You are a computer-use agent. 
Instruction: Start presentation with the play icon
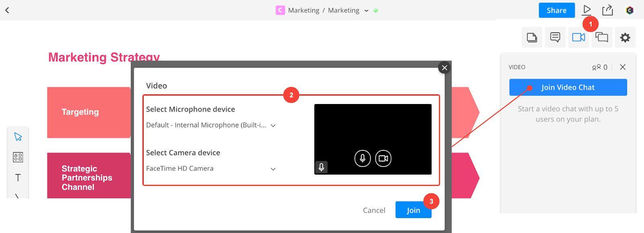coord(587,10)
